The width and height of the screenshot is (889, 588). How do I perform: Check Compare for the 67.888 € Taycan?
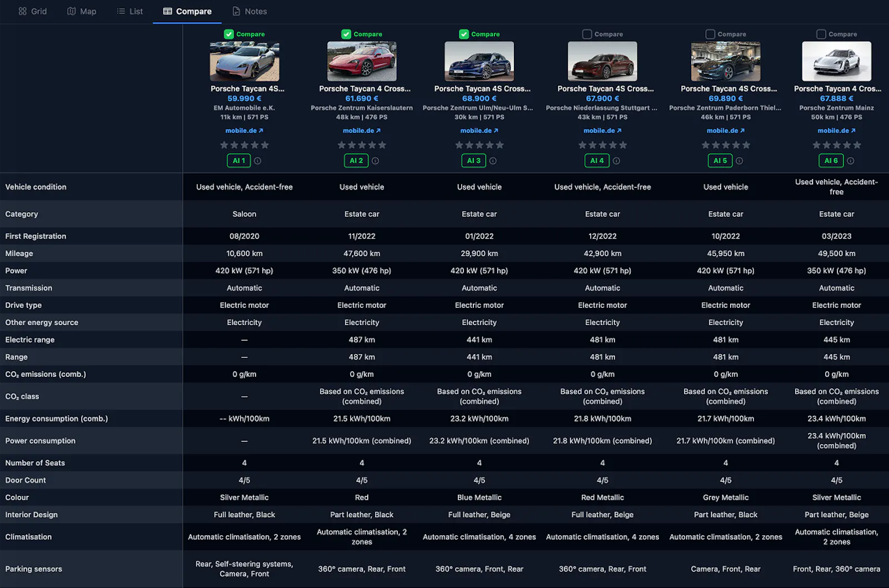821,34
